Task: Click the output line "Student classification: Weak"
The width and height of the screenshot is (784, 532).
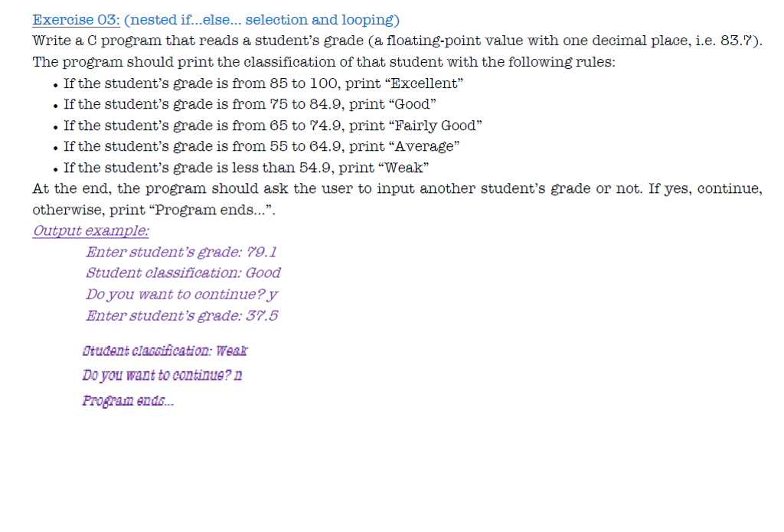Action: [165, 351]
